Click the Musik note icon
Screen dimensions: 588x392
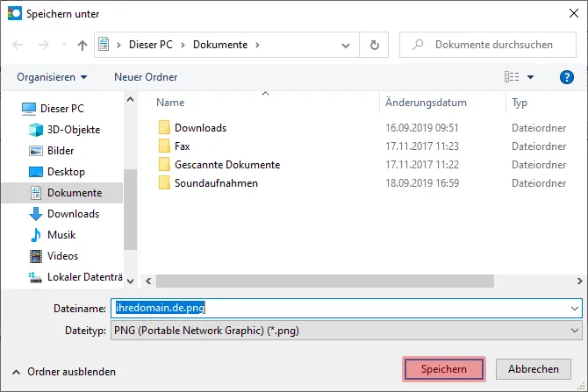click(36, 235)
